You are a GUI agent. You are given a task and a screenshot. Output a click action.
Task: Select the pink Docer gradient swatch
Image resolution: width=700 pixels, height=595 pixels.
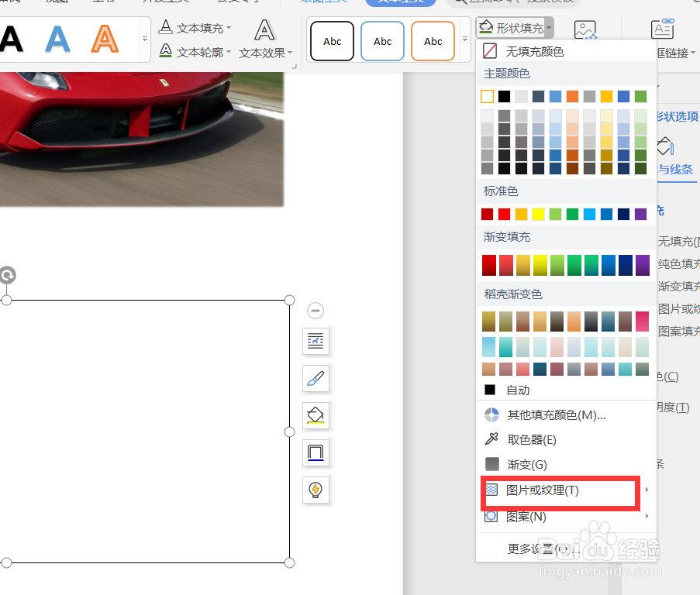(643, 322)
